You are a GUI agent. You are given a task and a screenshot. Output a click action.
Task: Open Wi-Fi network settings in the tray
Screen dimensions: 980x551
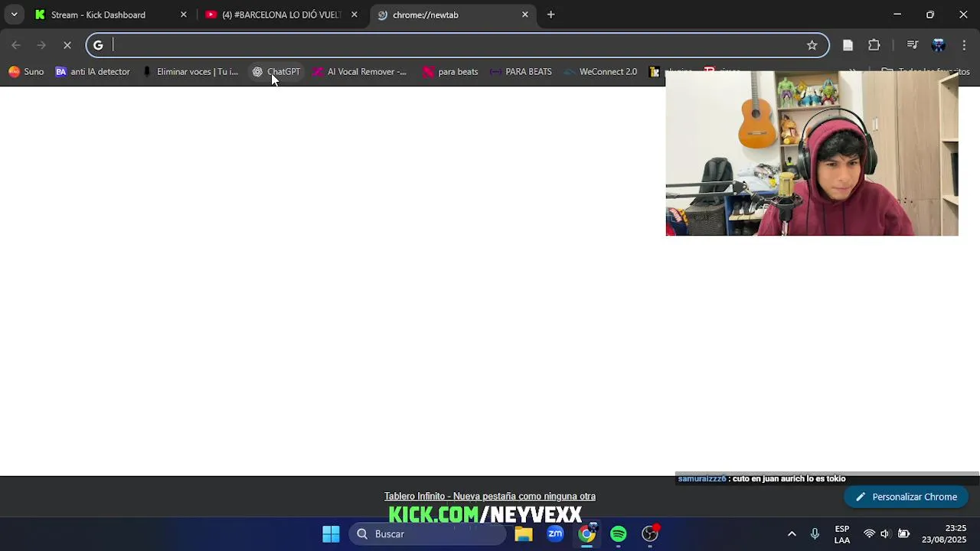(x=869, y=534)
